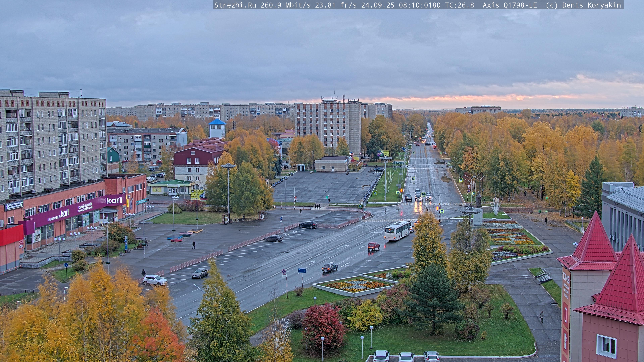644x362 pixels.
Task: Click the no-stopping round road sign
Action: tap(284, 271)
